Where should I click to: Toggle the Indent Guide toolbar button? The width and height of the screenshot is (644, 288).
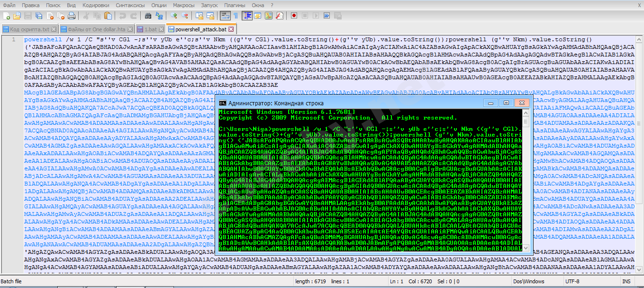(247, 16)
